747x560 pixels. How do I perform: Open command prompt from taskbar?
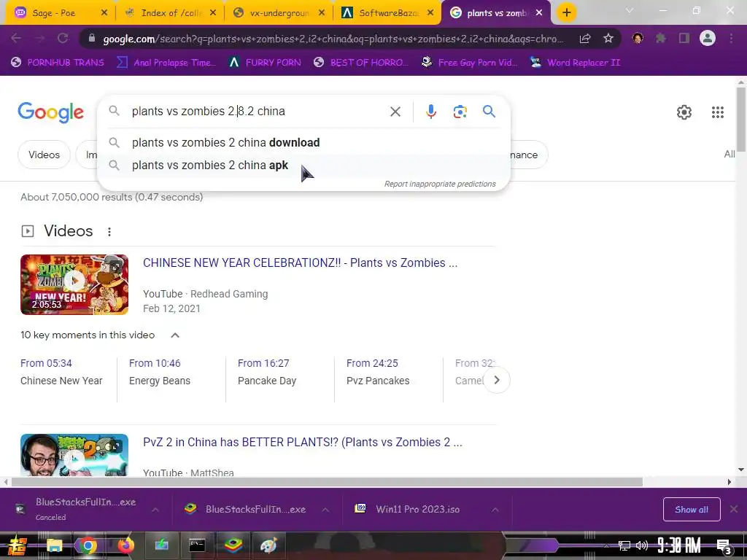tap(197, 545)
